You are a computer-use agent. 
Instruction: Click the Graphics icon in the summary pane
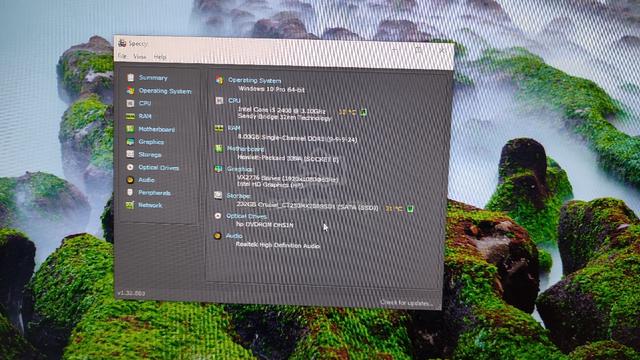(218, 169)
